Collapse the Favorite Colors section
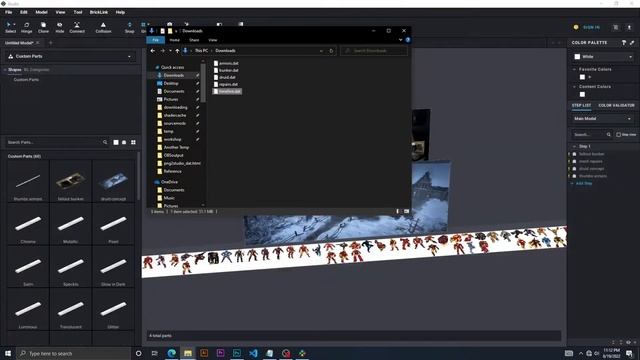The width and height of the screenshot is (640, 360). coord(574,69)
